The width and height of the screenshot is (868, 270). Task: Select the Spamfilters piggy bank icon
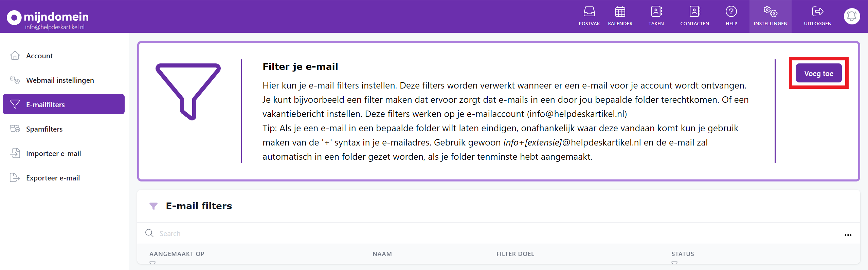15,129
